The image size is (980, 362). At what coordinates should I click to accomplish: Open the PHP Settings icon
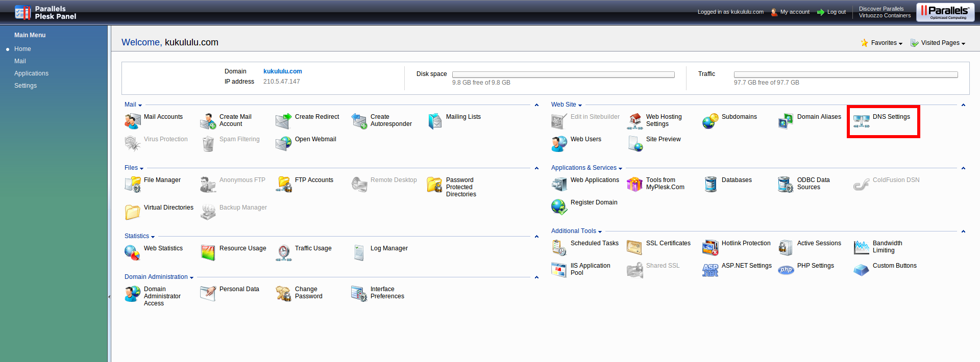click(786, 270)
